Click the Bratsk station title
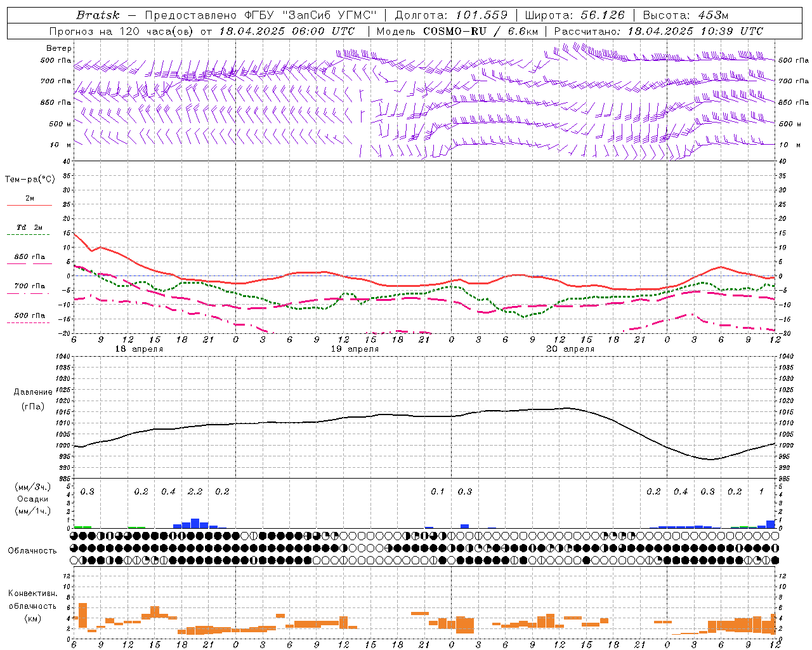This screenshot has width=812, height=650. tap(98, 15)
